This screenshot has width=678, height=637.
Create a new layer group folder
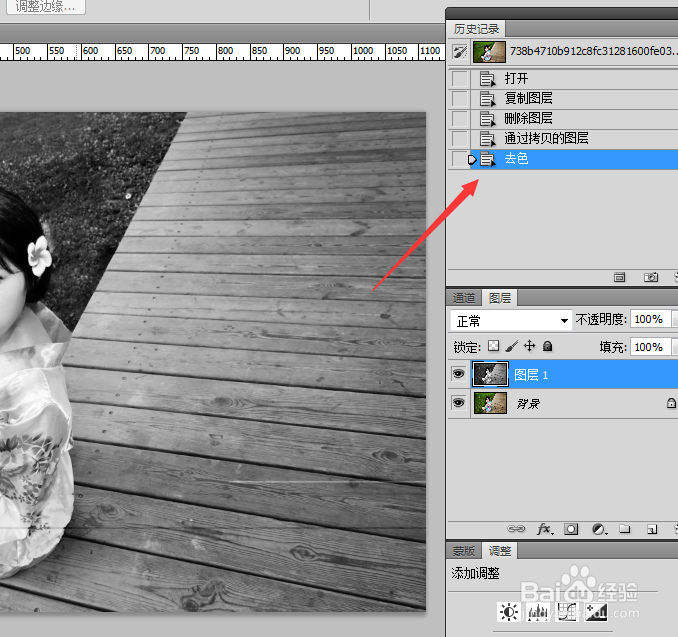click(624, 528)
